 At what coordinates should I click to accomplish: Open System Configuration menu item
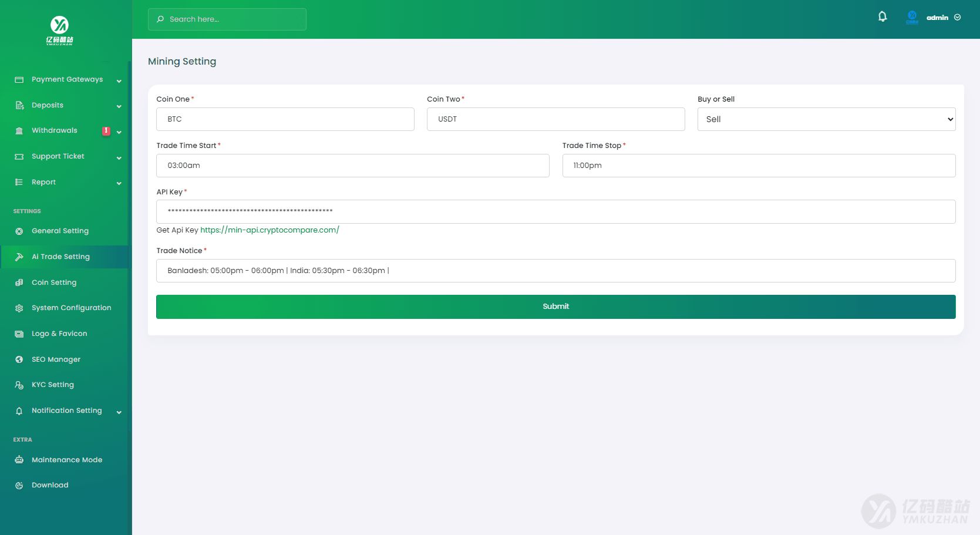71,307
